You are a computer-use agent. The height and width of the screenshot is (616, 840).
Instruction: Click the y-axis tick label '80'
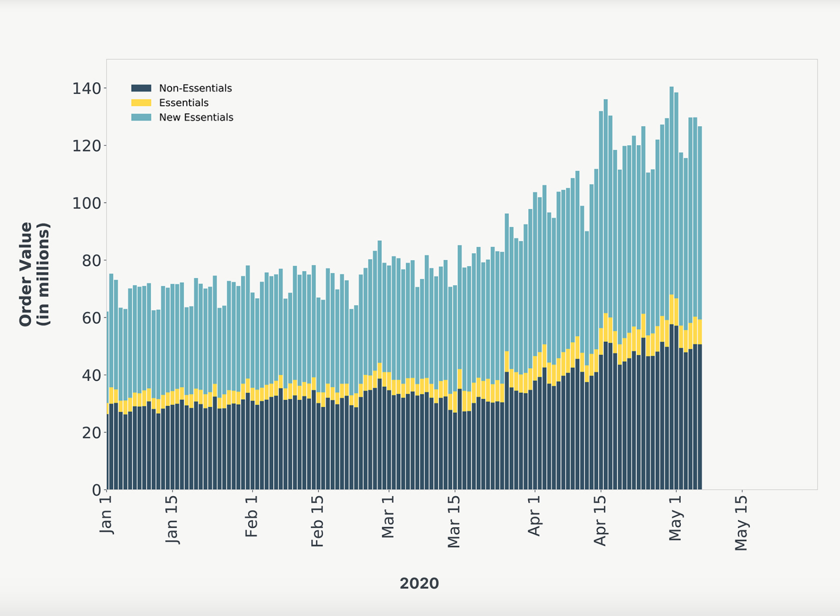pyautogui.click(x=92, y=261)
